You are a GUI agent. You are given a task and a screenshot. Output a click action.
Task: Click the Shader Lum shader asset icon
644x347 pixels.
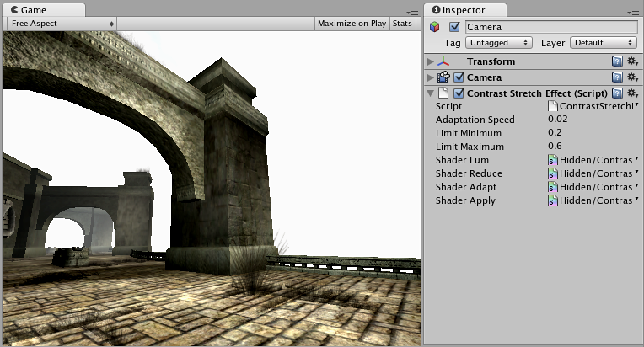pos(553,160)
